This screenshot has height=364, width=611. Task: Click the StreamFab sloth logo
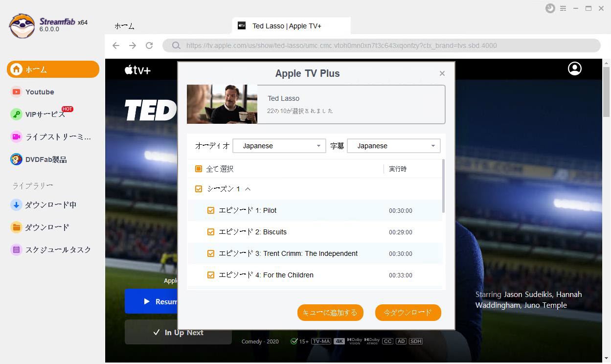22,26
